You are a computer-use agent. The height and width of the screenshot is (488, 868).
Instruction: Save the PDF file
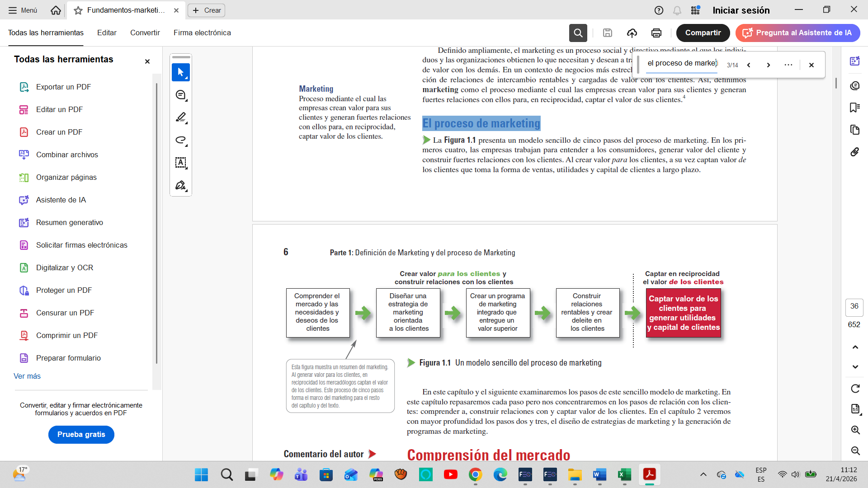608,33
